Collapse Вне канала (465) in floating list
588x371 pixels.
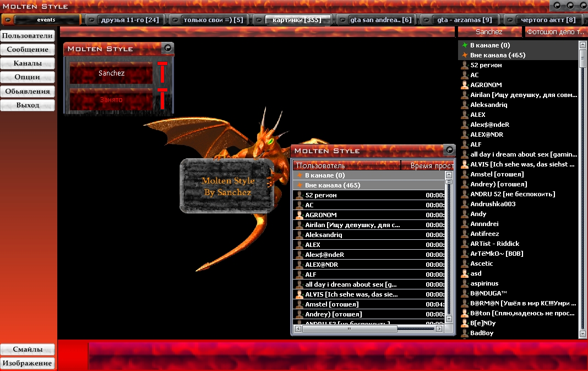[x=300, y=185]
